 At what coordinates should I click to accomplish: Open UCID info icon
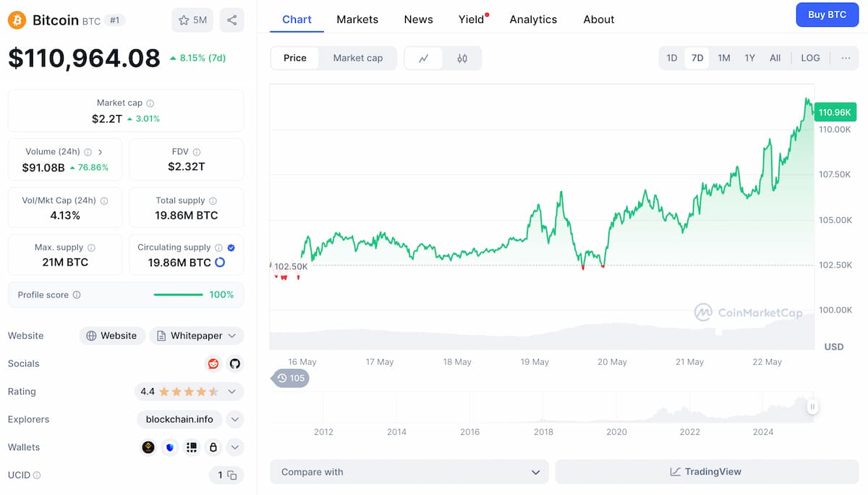37,475
